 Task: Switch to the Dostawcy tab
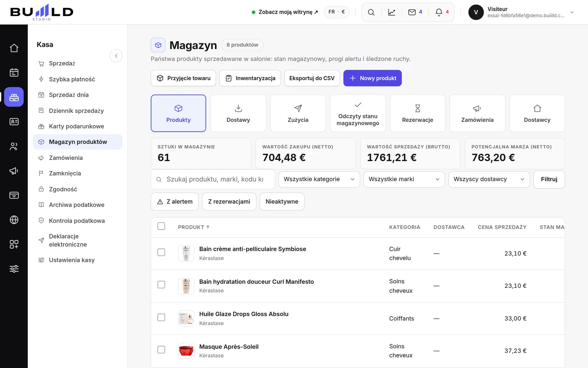[537, 113]
